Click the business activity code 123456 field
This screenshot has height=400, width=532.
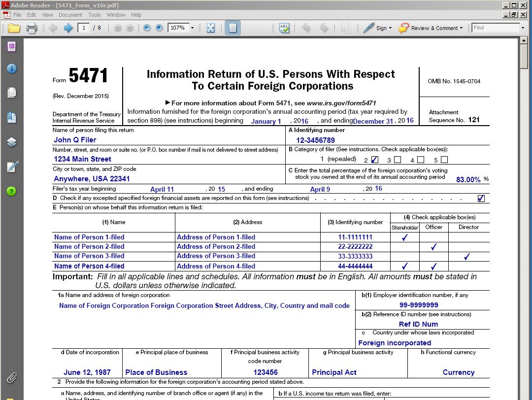point(266,372)
